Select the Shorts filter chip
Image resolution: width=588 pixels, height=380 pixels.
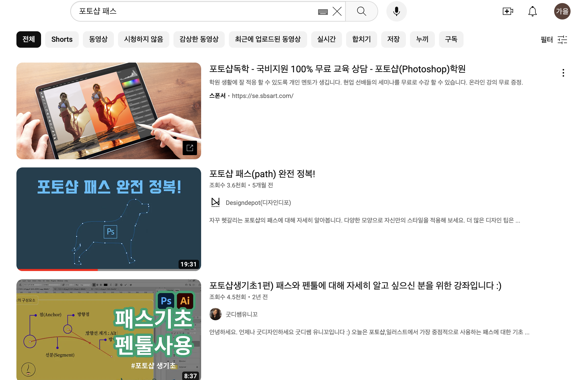tap(62, 39)
